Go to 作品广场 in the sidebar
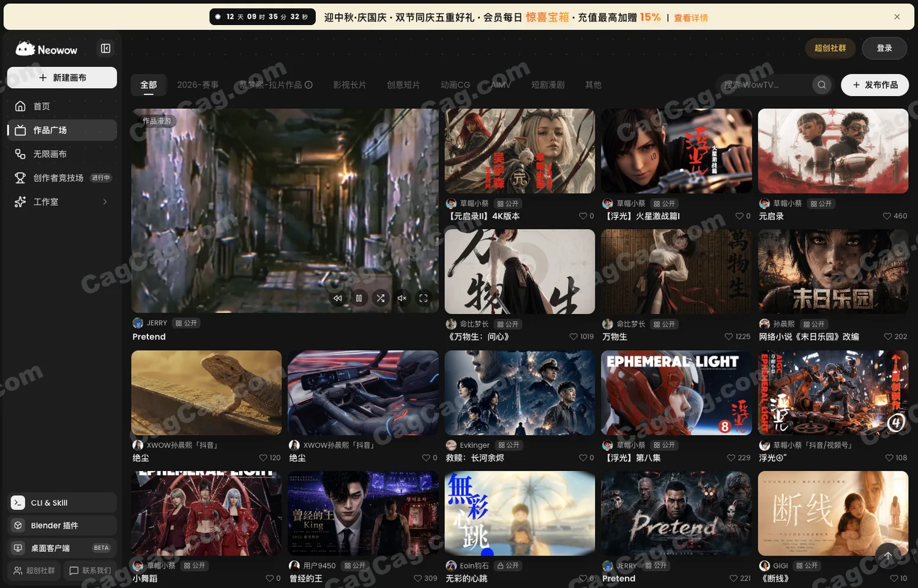Screen dimensions: 918x588 62,130
